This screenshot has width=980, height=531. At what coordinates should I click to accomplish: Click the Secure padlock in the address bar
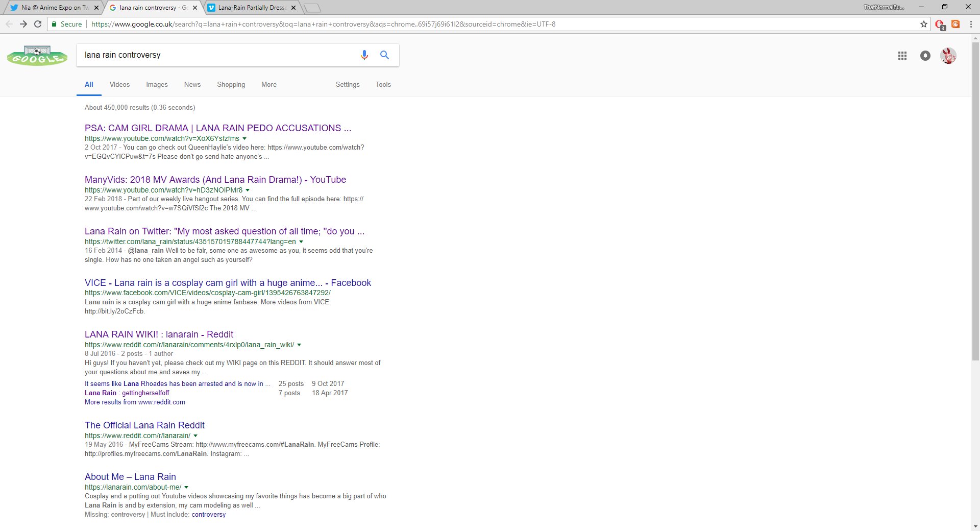(x=54, y=24)
